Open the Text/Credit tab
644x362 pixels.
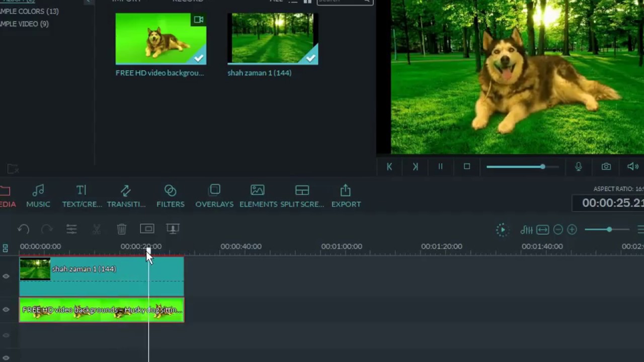click(x=82, y=196)
